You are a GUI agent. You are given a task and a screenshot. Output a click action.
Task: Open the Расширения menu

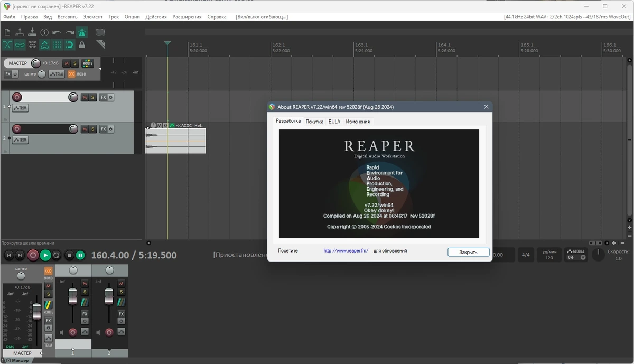click(x=187, y=17)
